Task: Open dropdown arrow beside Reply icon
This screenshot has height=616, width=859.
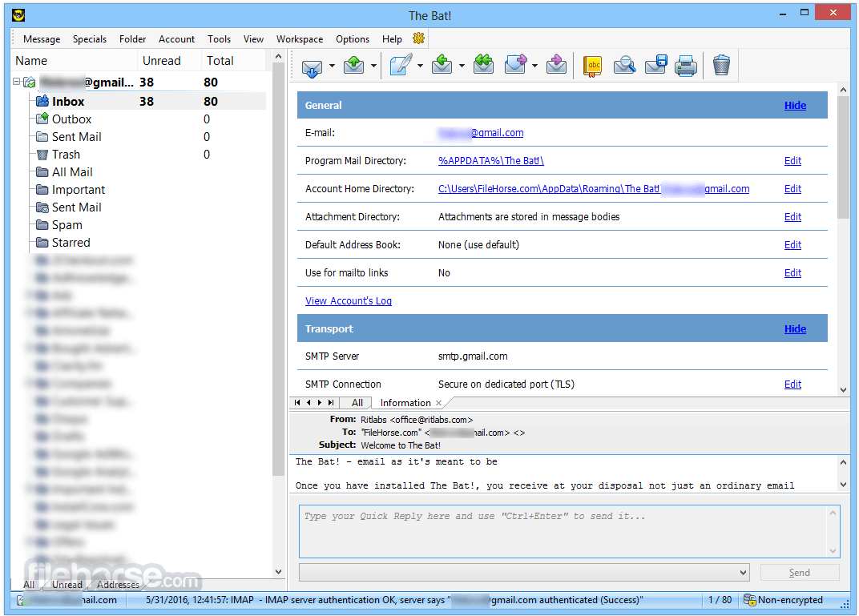Action: coord(462,66)
